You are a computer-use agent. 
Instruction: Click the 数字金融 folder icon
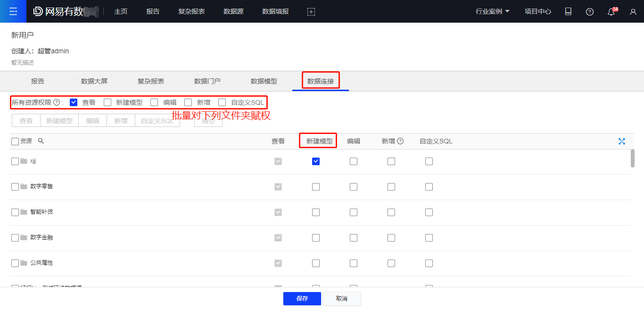[24, 237]
